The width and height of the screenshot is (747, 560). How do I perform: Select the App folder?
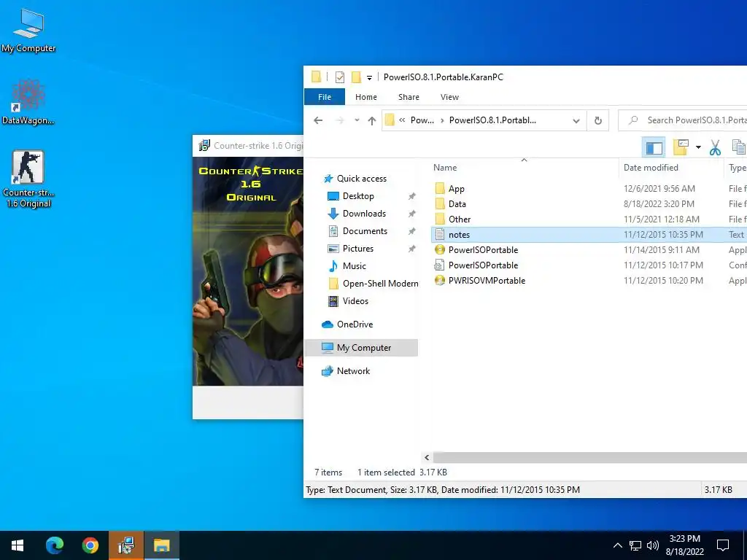456,189
